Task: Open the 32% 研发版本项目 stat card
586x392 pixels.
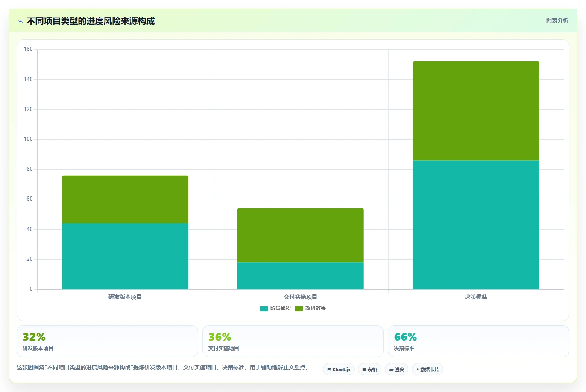Action: (x=107, y=341)
